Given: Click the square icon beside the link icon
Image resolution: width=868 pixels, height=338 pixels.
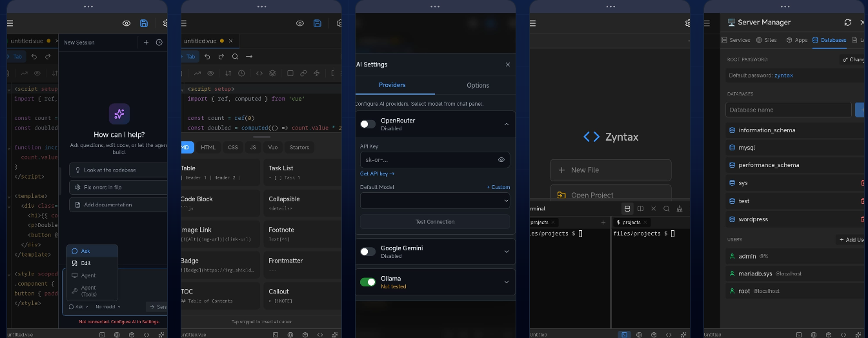Looking at the screenshot, I should coord(290,74).
